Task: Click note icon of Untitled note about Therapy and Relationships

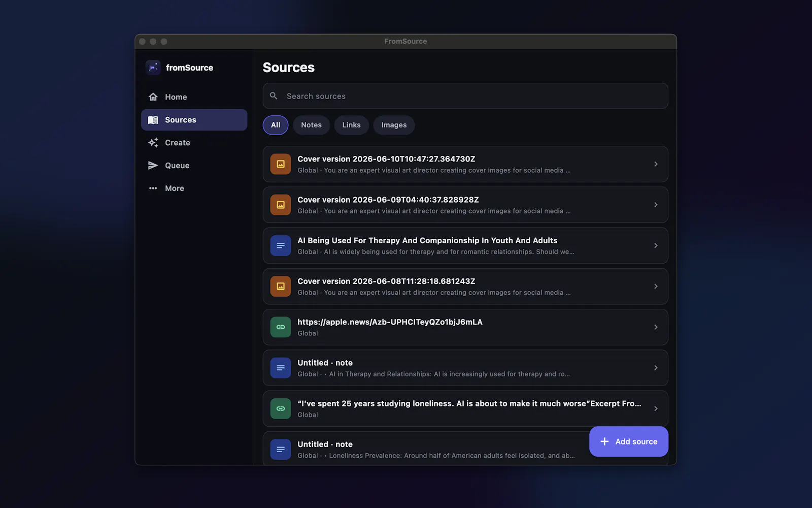Action: (281, 368)
